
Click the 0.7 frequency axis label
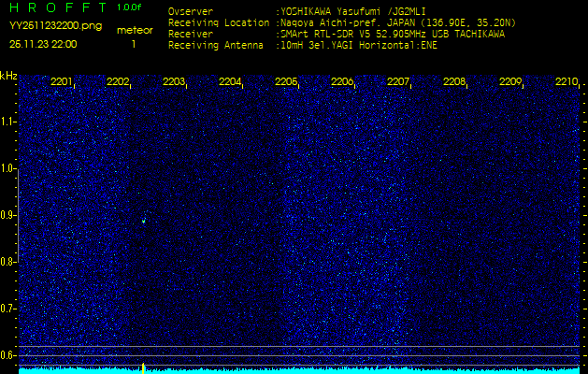click(x=7, y=309)
